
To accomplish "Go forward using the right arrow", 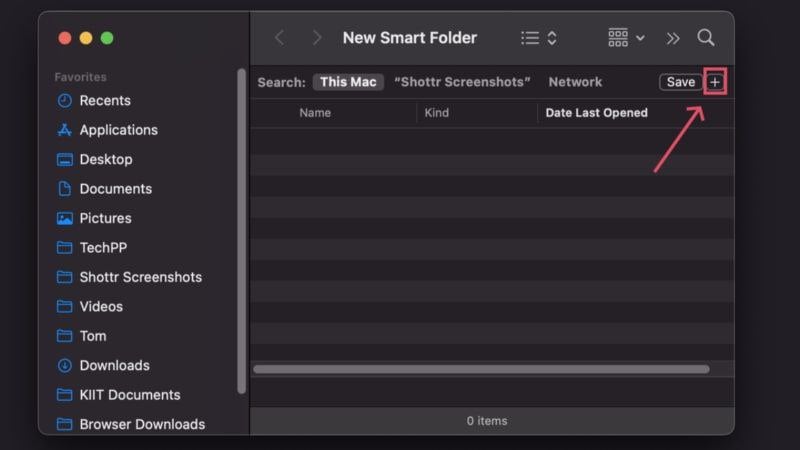I will tap(317, 38).
